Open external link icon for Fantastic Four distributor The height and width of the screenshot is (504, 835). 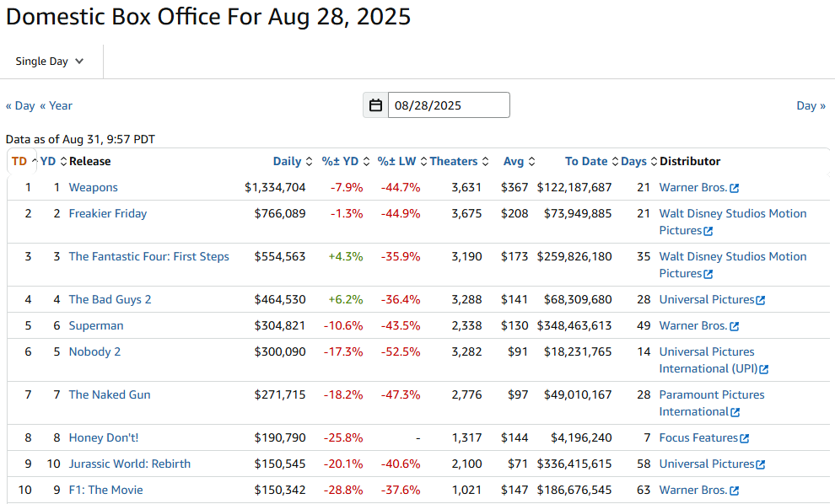(x=708, y=275)
